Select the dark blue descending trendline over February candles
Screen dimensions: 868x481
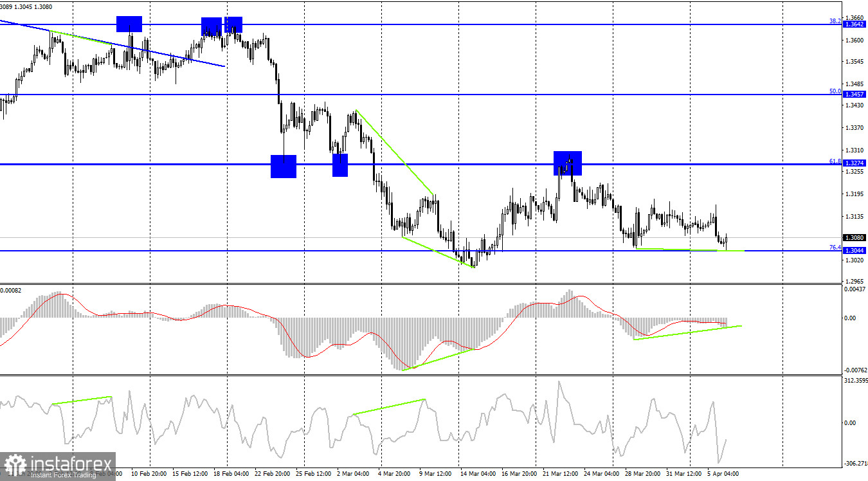point(113,43)
